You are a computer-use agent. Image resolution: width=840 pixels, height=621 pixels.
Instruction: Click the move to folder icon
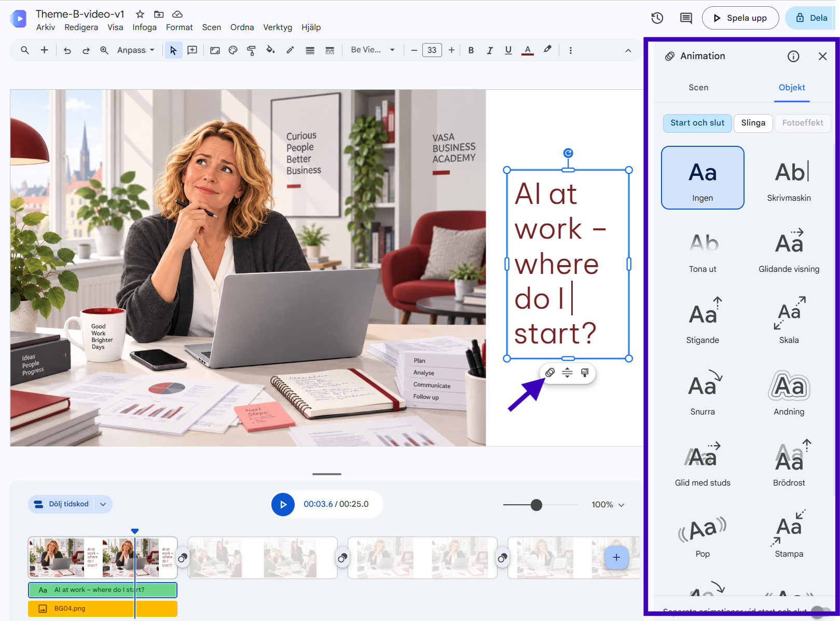159,14
